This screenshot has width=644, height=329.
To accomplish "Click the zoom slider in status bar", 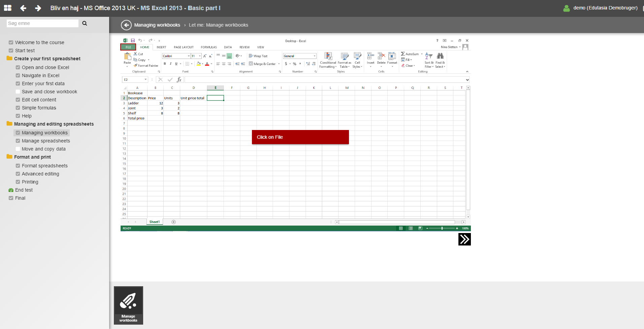I will 442,228.
